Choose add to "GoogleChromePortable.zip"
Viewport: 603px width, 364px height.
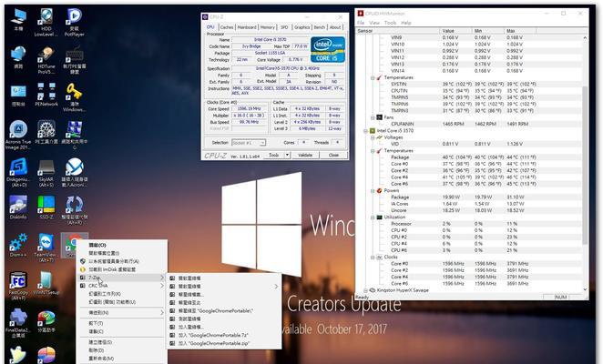click(223, 343)
